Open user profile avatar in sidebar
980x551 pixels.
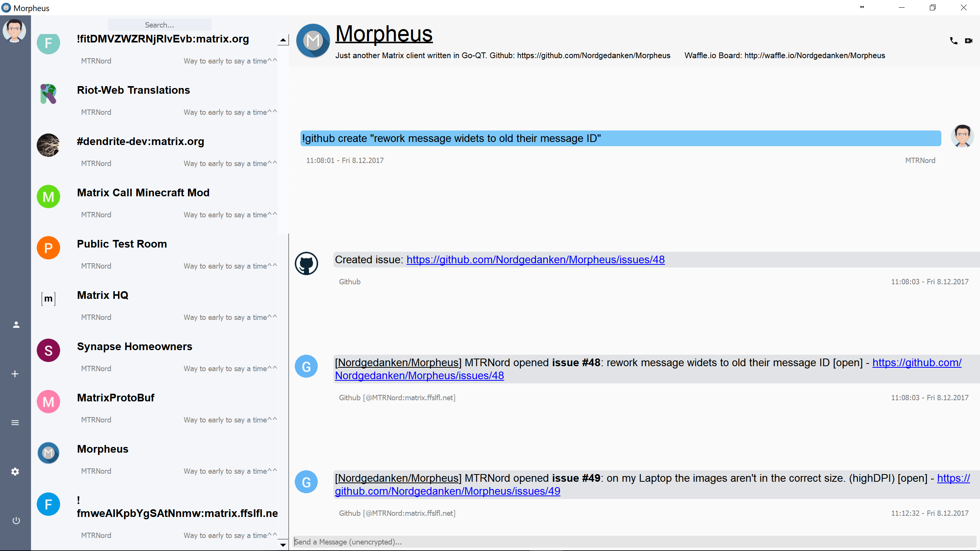tap(14, 31)
